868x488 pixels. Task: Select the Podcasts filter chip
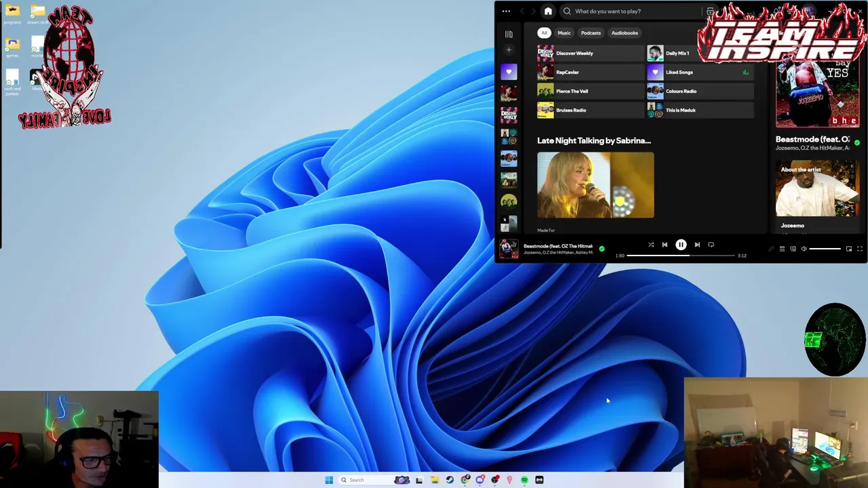[591, 33]
